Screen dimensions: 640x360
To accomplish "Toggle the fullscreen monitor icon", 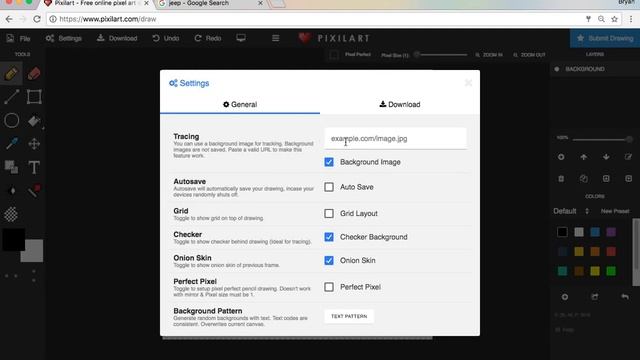I will click(241, 38).
